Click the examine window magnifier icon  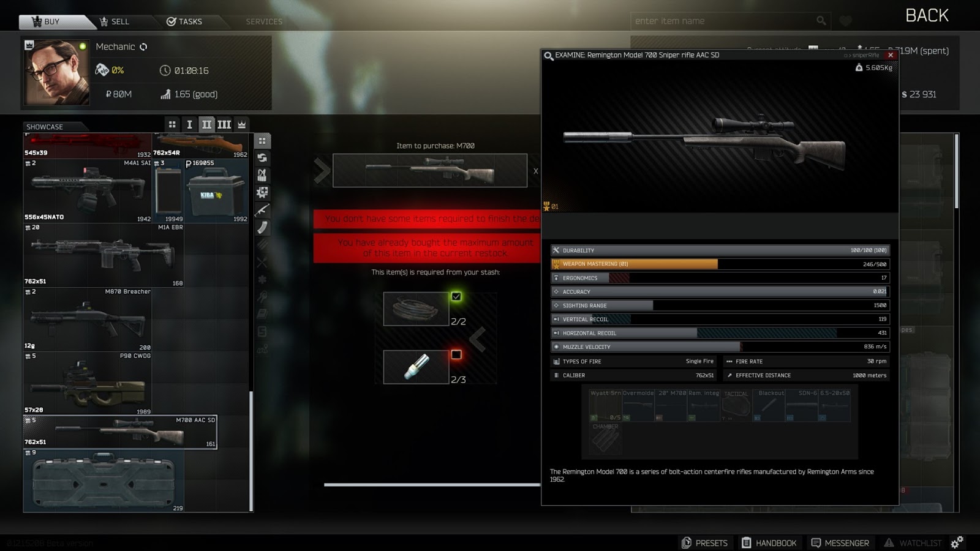pyautogui.click(x=549, y=56)
